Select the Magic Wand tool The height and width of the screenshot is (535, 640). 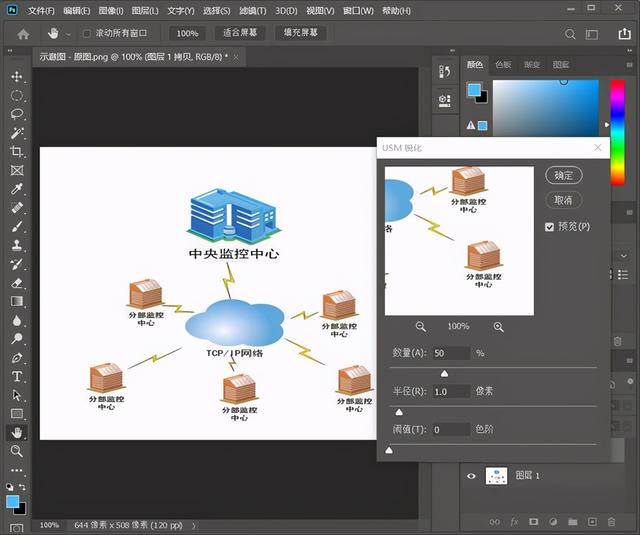click(17, 133)
